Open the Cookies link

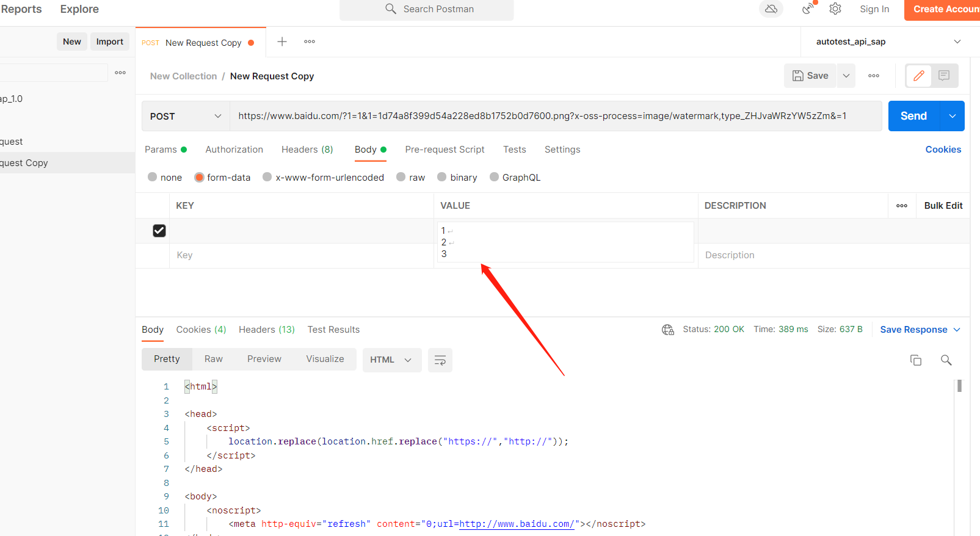coord(943,150)
